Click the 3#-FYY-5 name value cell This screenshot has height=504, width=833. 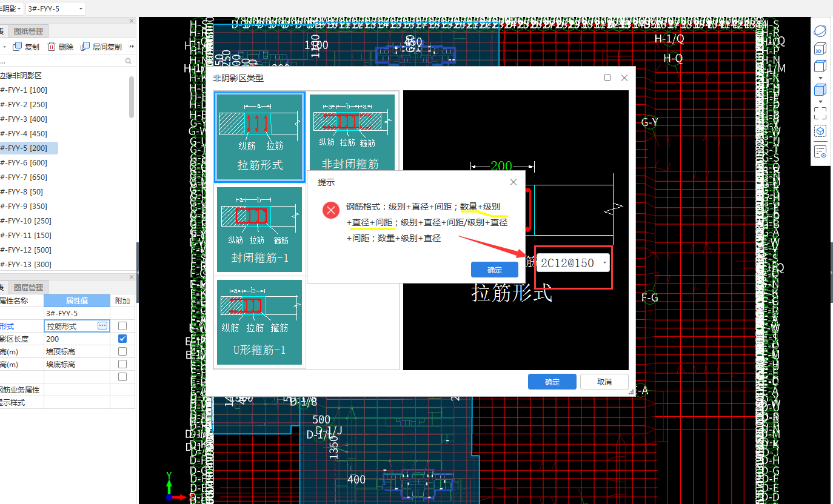[x=77, y=313]
